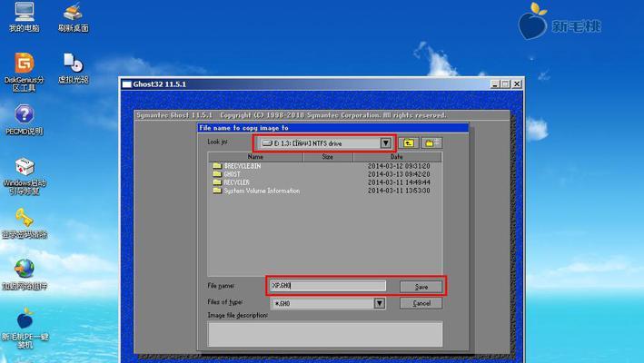The height and width of the screenshot is (363, 644).
Task: Open the PECMD说明 help icon
Action: (x=25, y=120)
